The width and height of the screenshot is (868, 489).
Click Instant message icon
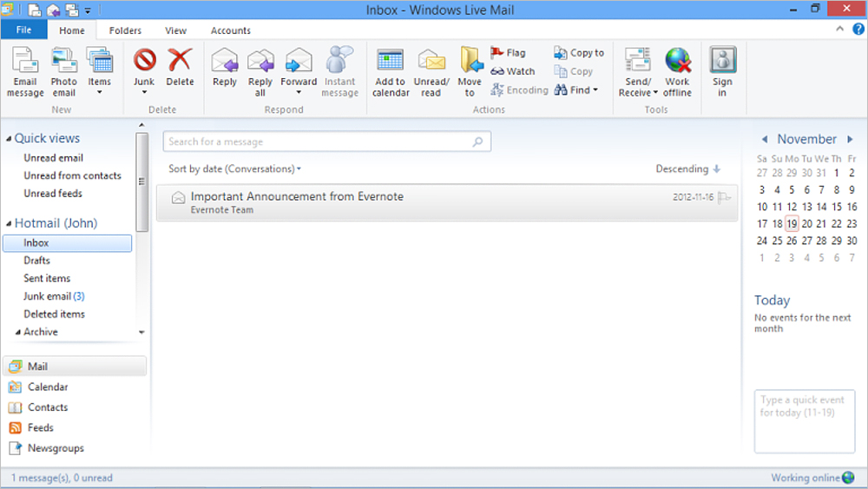340,73
